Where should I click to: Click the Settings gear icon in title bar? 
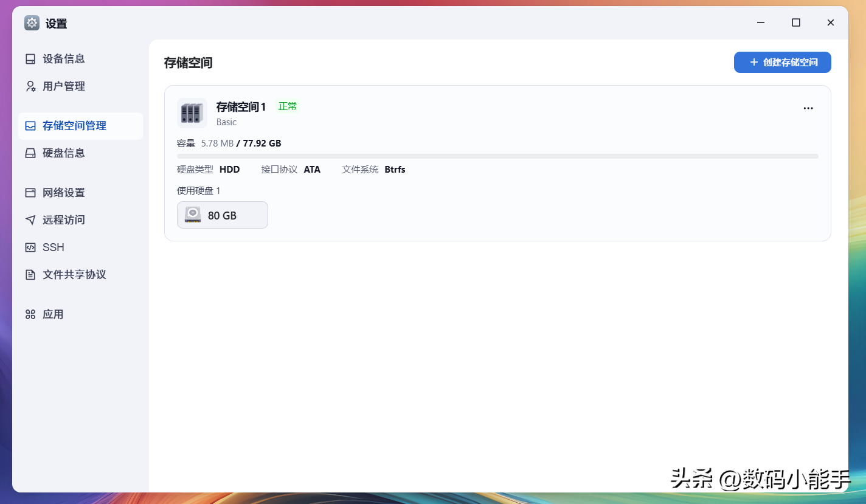[x=32, y=23]
